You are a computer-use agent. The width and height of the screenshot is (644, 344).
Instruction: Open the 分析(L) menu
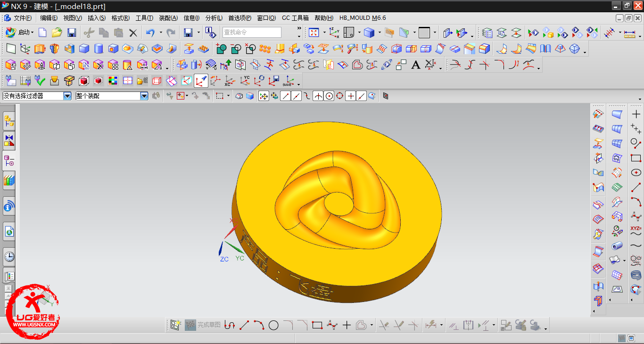(x=214, y=18)
